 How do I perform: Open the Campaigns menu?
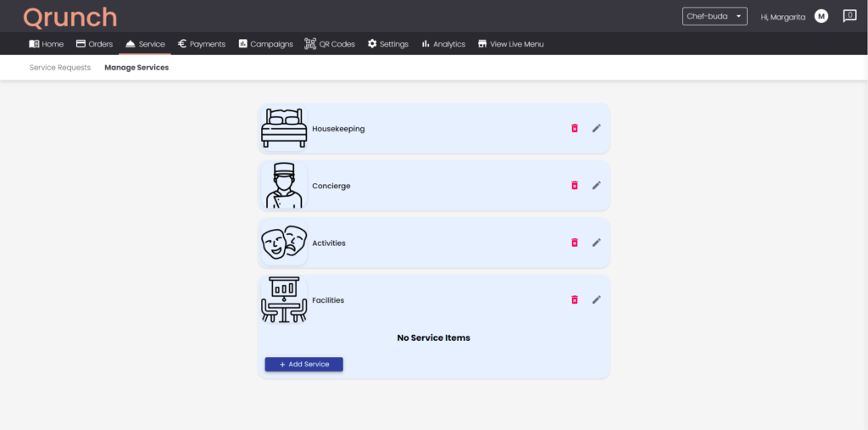(265, 44)
